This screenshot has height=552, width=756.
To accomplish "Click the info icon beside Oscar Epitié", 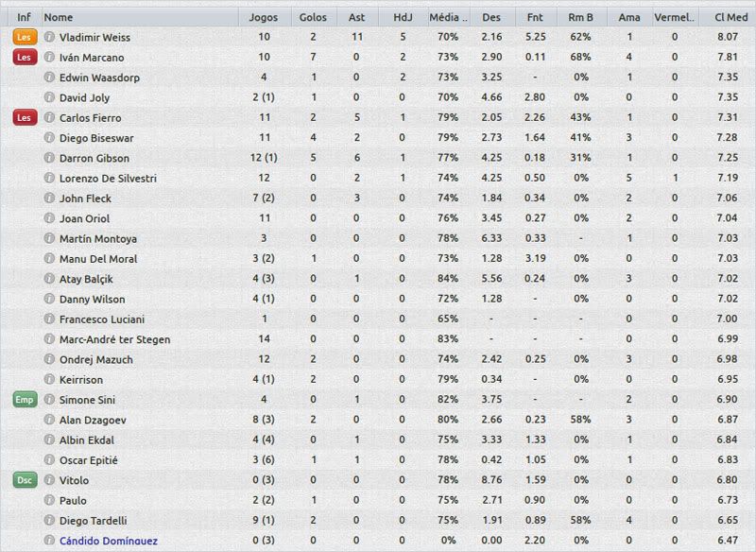I will (49, 460).
